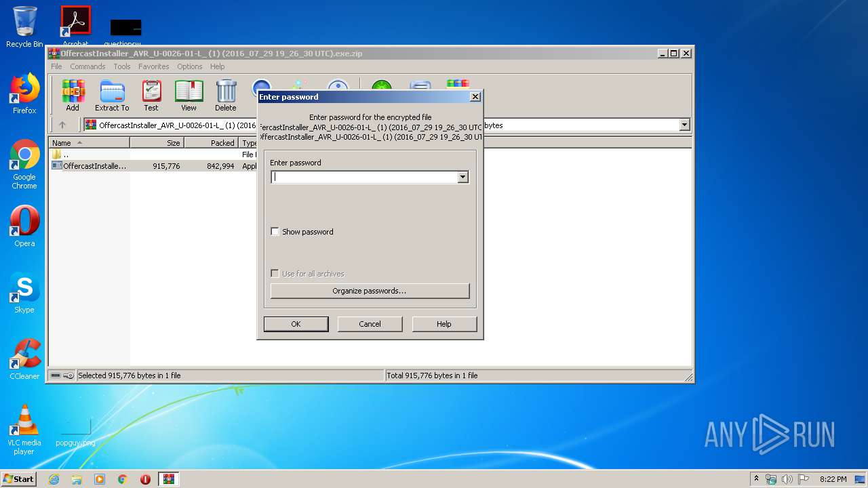Select the Skype desktop icon
868x488 pixels.
pyautogui.click(x=24, y=293)
